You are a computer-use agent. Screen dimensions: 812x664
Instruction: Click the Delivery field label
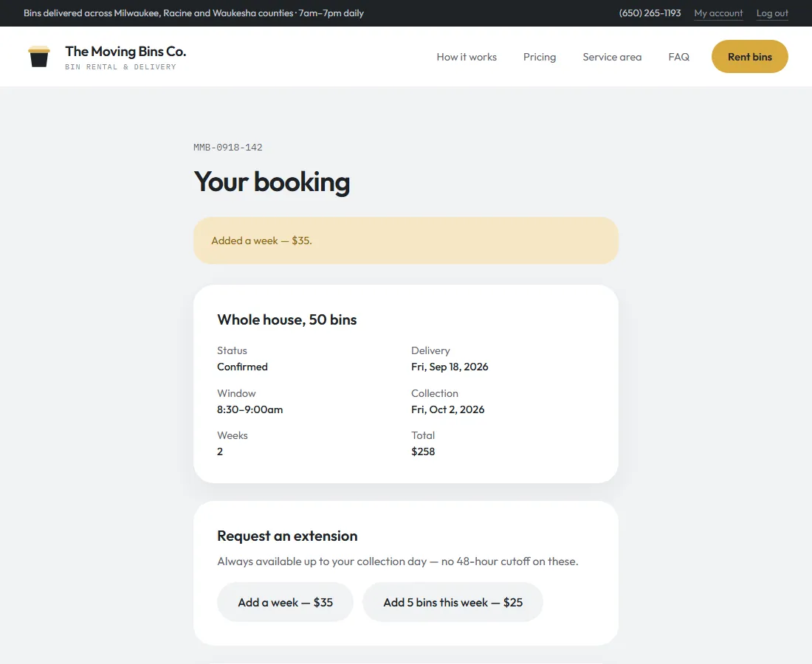click(430, 350)
